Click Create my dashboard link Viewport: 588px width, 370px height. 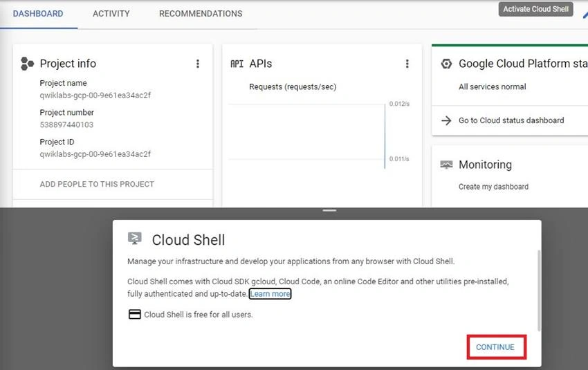pyautogui.click(x=493, y=187)
